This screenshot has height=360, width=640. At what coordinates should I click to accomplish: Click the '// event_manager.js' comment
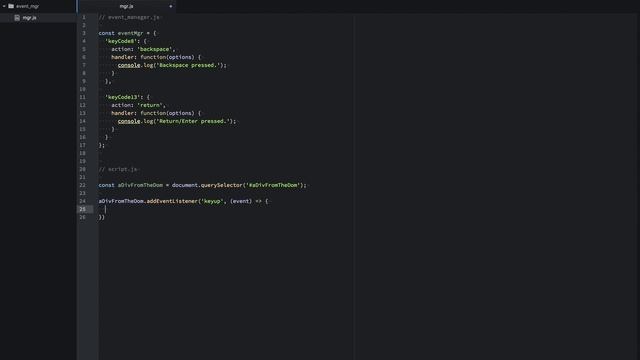[x=130, y=17]
